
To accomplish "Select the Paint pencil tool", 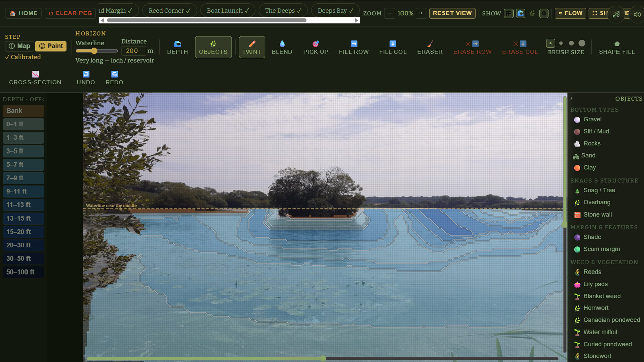I will click(x=252, y=47).
